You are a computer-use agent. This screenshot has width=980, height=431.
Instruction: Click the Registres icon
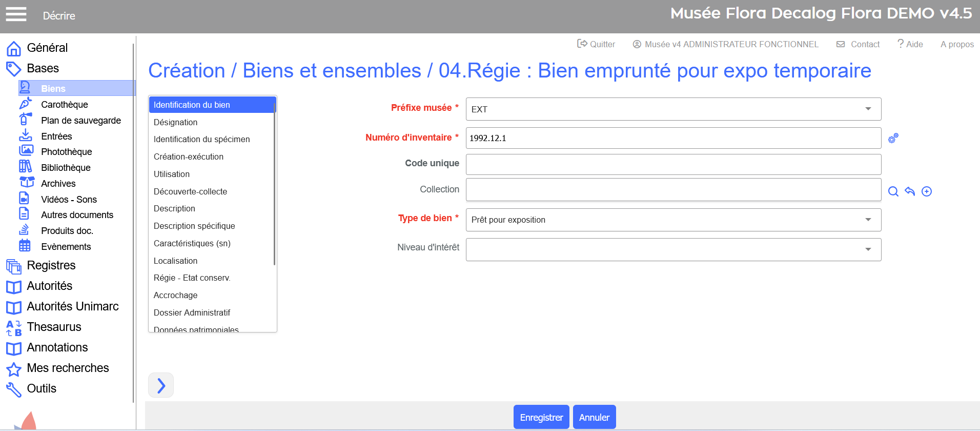[x=14, y=266]
